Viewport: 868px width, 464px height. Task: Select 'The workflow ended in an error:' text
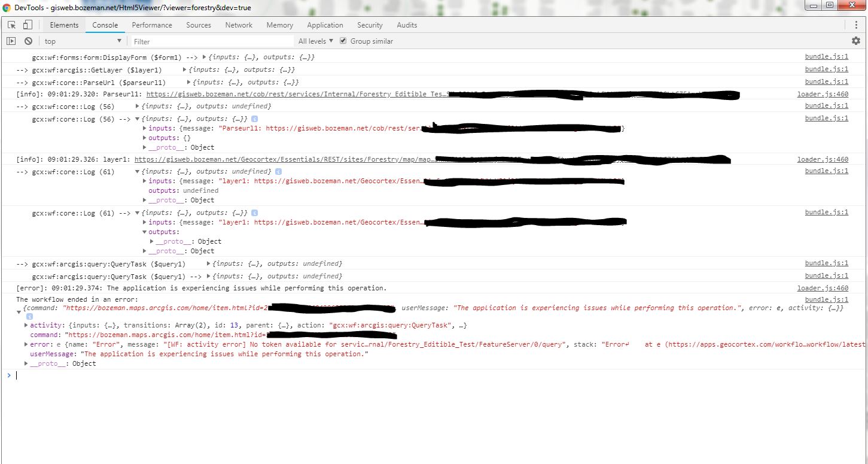pyautogui.click(x=77, y=299)
